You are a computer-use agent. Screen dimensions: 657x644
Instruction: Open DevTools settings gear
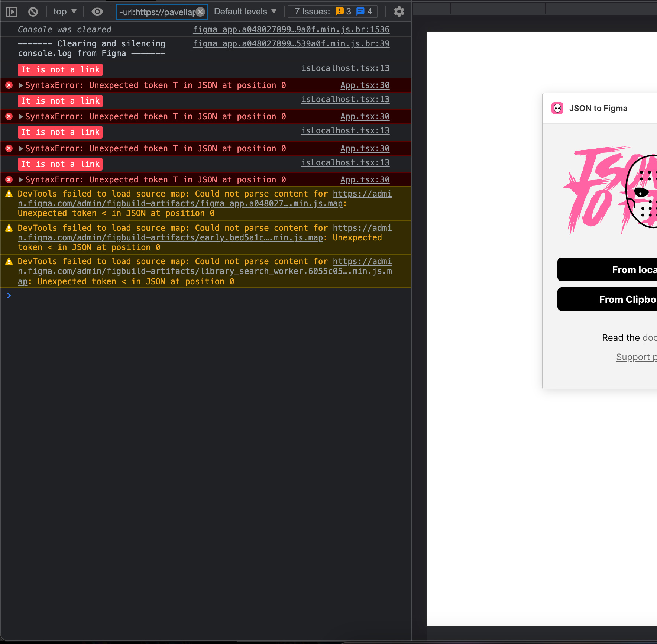tap(399, 12)
